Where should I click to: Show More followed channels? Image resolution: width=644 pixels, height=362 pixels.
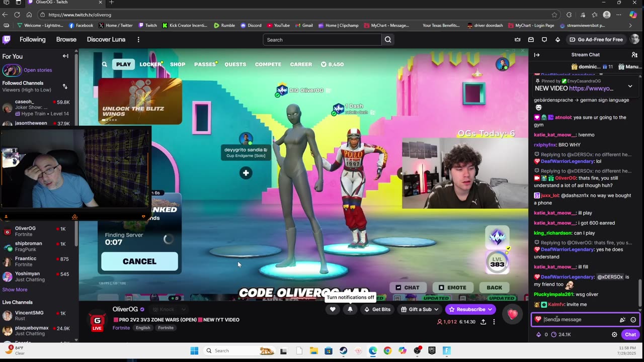(15, 290)
